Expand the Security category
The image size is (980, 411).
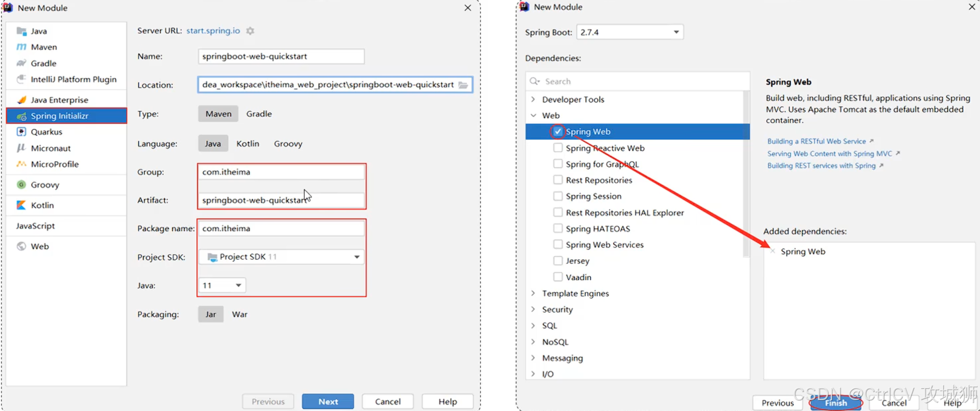click(x=533, y=310)
